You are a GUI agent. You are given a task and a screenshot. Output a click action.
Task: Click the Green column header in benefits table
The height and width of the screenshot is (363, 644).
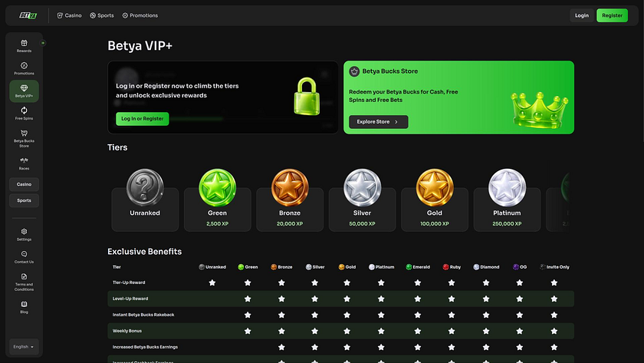248,267
